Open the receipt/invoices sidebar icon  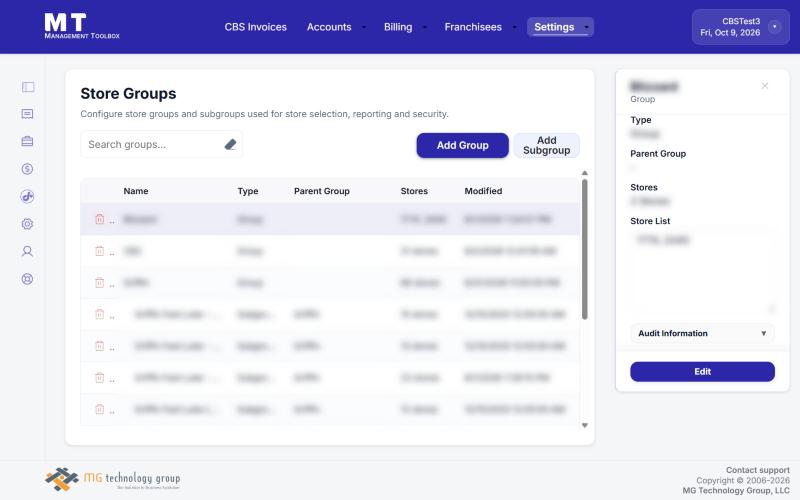pyautogui.click(x=28, y=114)
